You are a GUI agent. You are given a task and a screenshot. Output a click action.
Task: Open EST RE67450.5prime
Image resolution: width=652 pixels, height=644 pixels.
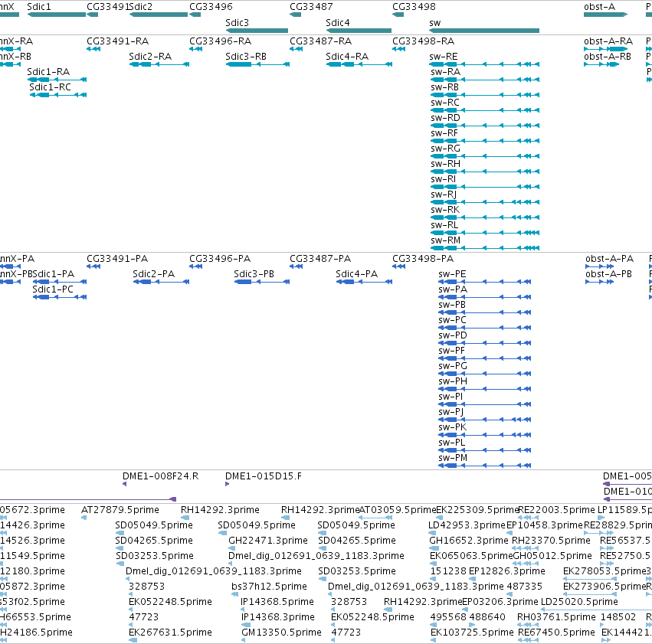click(529, 640)
